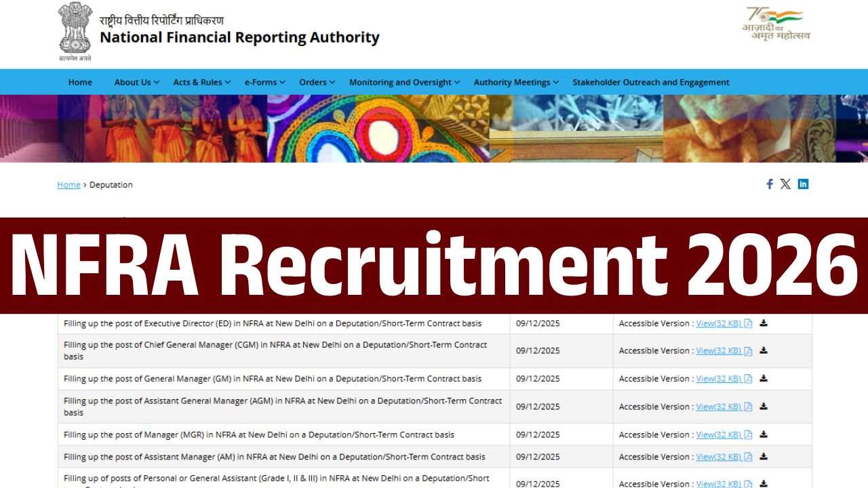Click the download icon for Executive Director notice

(764, 323)
